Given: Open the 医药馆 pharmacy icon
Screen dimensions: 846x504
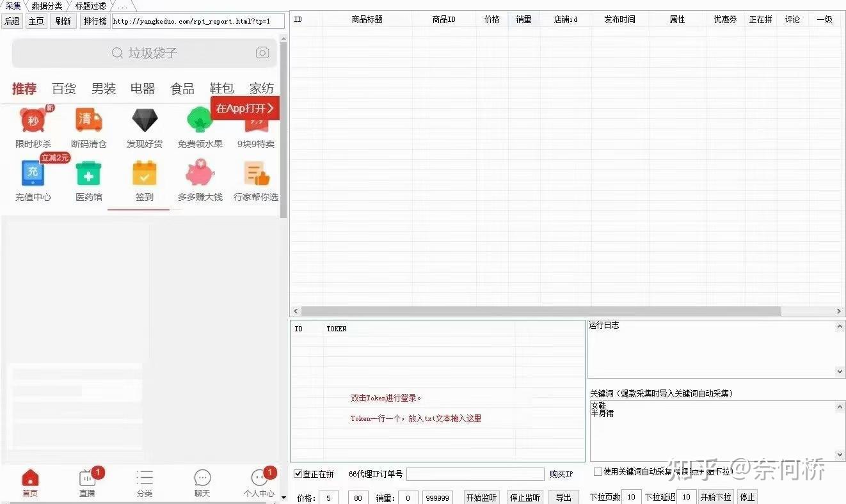Looking at the screenshot, I should 88,173.
